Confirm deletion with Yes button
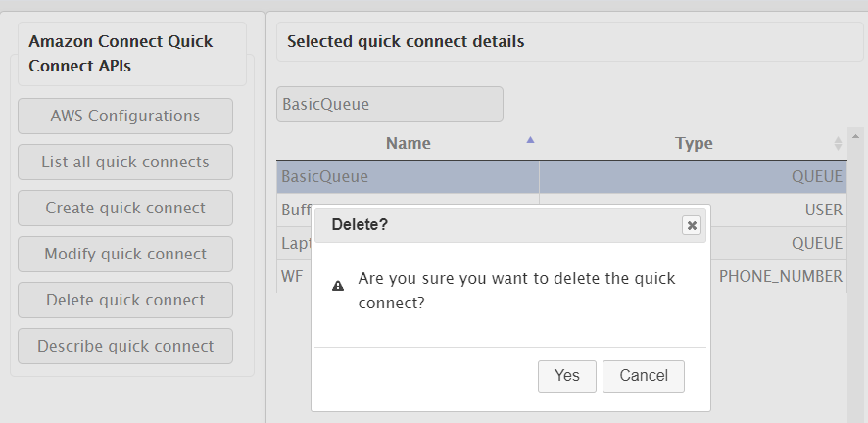The height and width of the screenshot is (423, 868). 566,376
